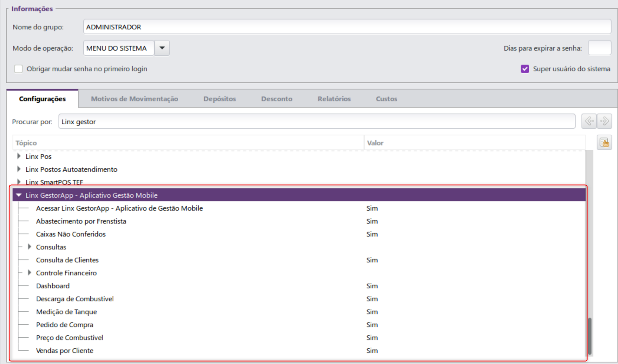Click Sim value for Acessar Linx GestorApp

coord(372,208)
